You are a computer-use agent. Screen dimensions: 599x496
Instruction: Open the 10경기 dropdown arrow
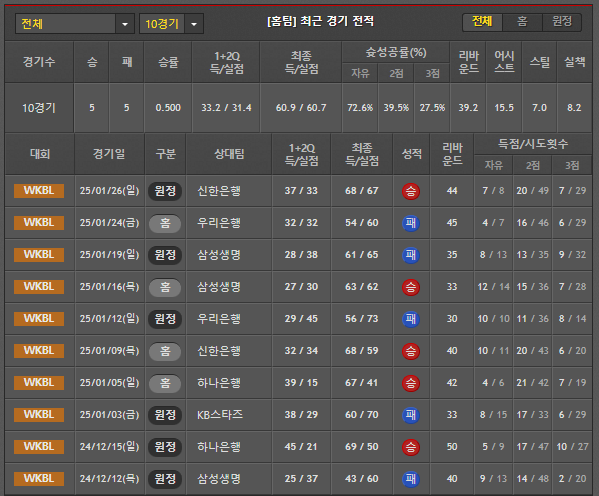pos(194,24)
